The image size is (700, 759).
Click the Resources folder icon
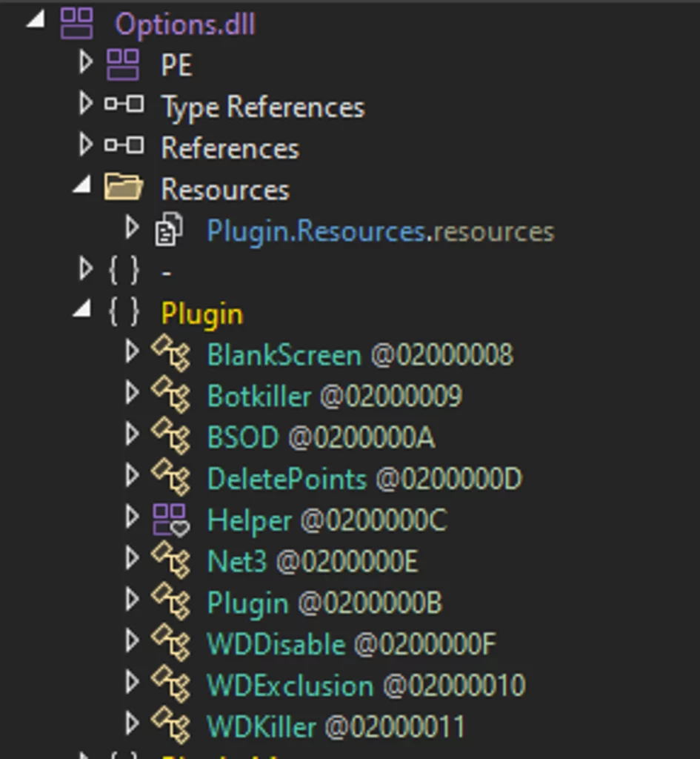coord(123,188)
